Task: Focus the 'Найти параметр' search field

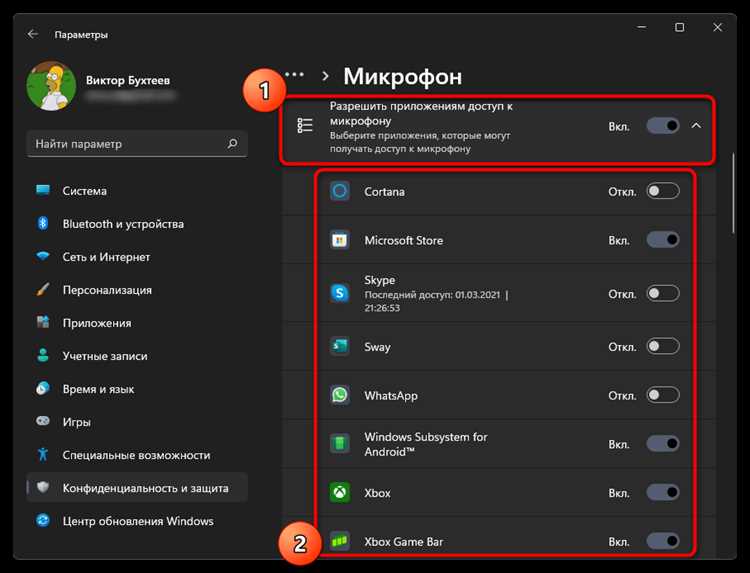Action: coord(137,143)
